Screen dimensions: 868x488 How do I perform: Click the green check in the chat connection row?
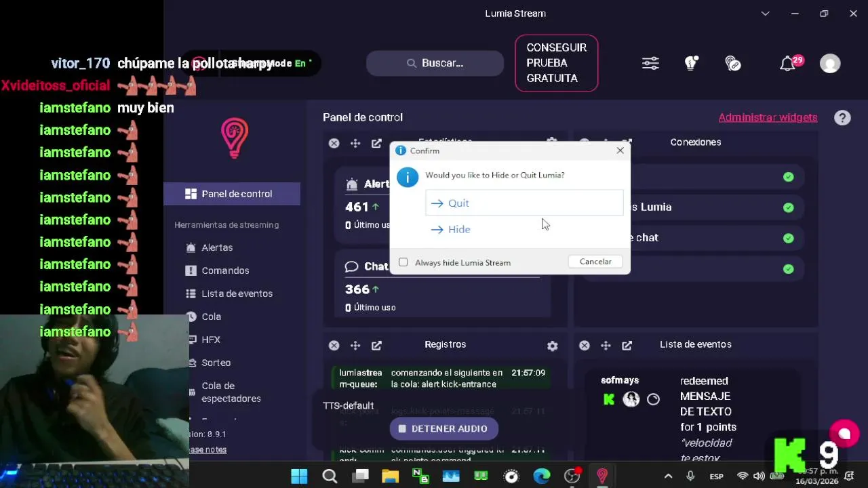click(788, 239)
